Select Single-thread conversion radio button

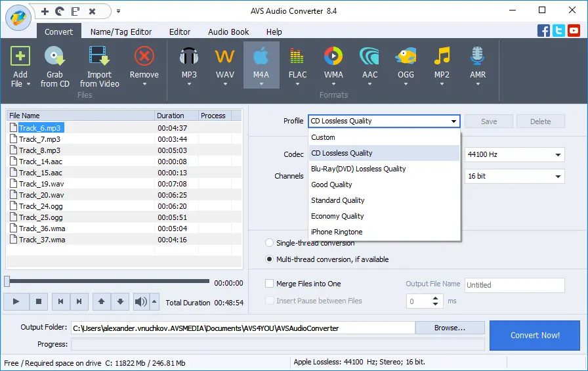(x=269, y=243)
